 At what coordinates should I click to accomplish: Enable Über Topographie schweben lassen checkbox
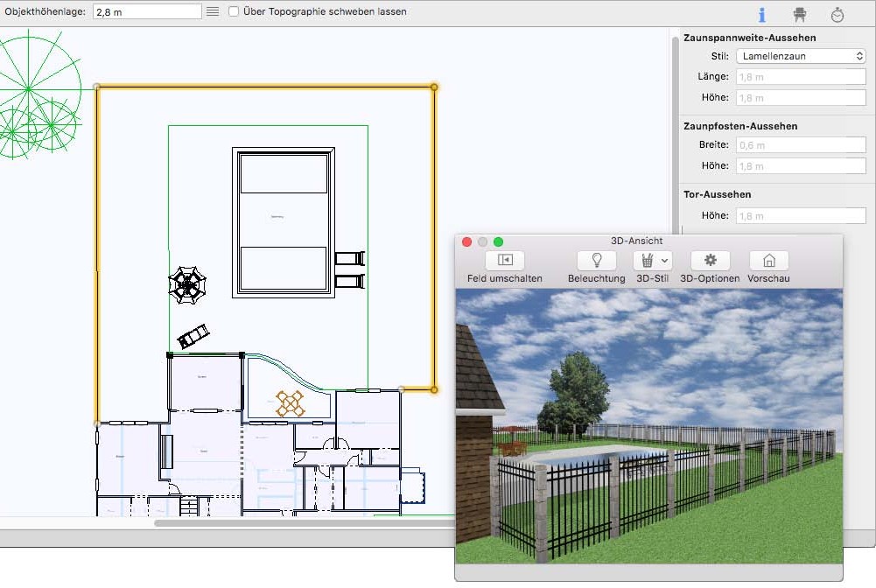click(234, 12)
